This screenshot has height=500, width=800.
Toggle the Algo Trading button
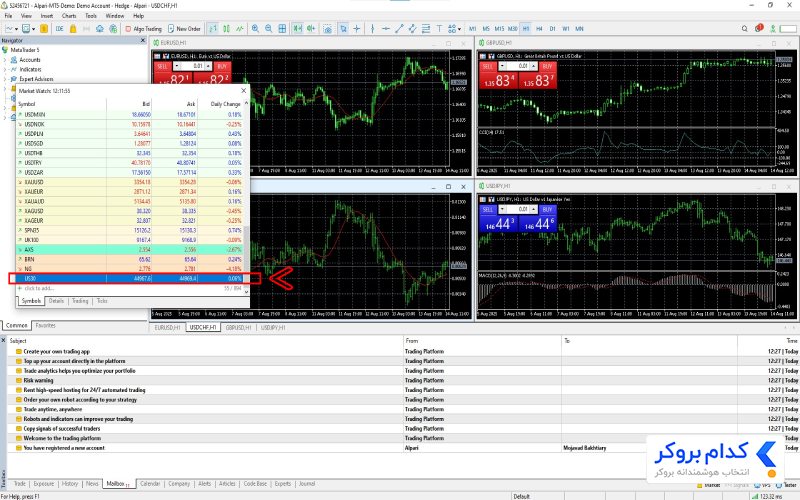(x=144, y=29)
